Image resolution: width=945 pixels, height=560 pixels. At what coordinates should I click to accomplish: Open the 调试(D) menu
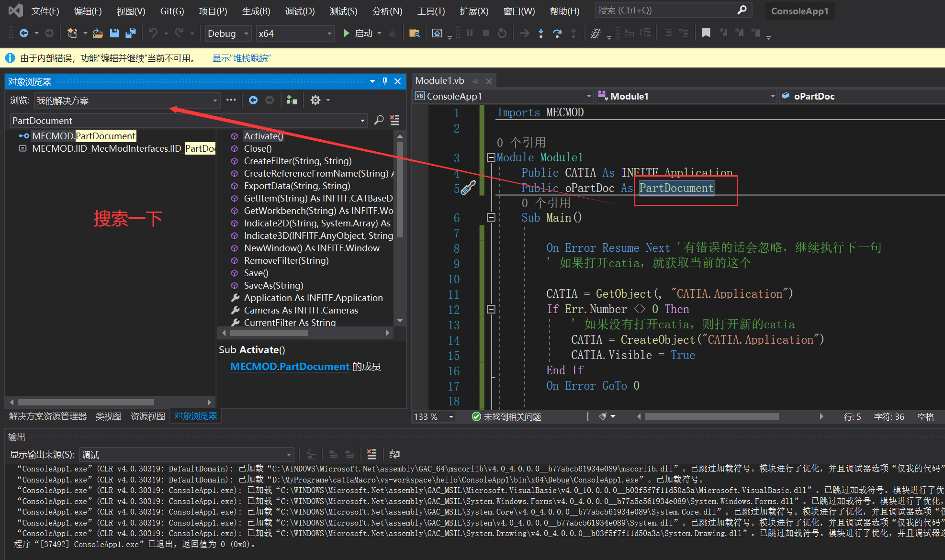point(300,11)
